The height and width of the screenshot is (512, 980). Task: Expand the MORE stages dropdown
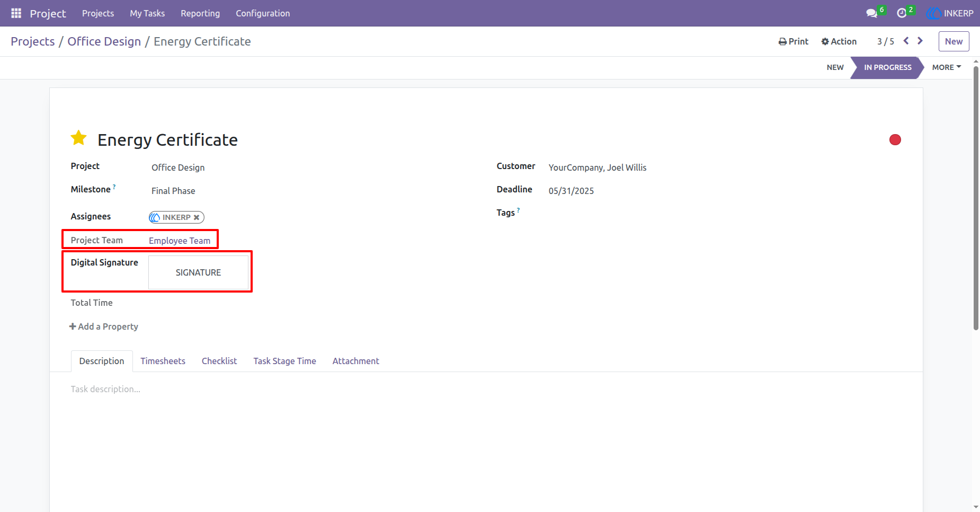tap(947, 67)
